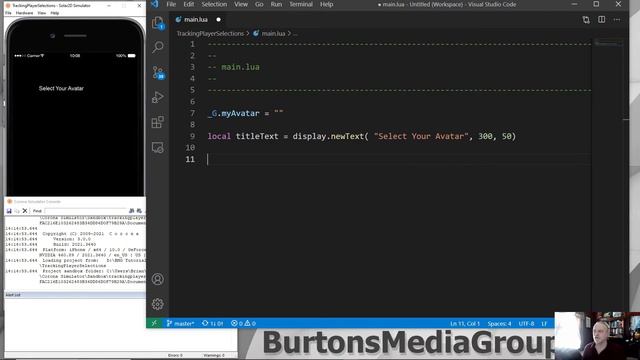Change indentation via Spaces: 4

click(x=499, y=323)
